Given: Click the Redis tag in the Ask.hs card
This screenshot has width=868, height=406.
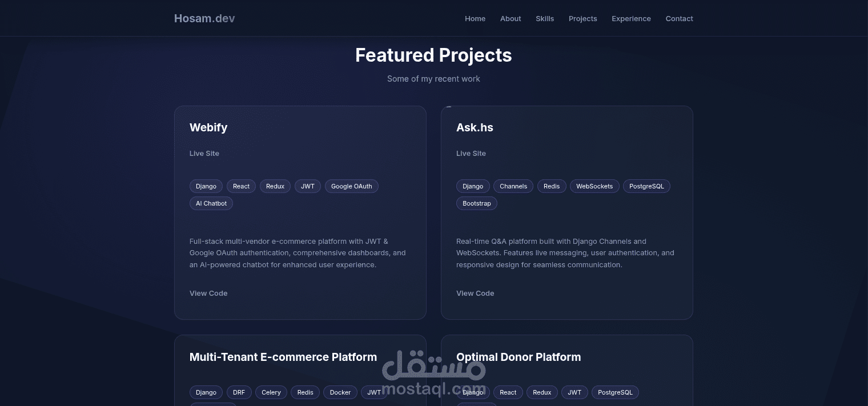Looking at the screenshot, I should click(x=552, y=186).
